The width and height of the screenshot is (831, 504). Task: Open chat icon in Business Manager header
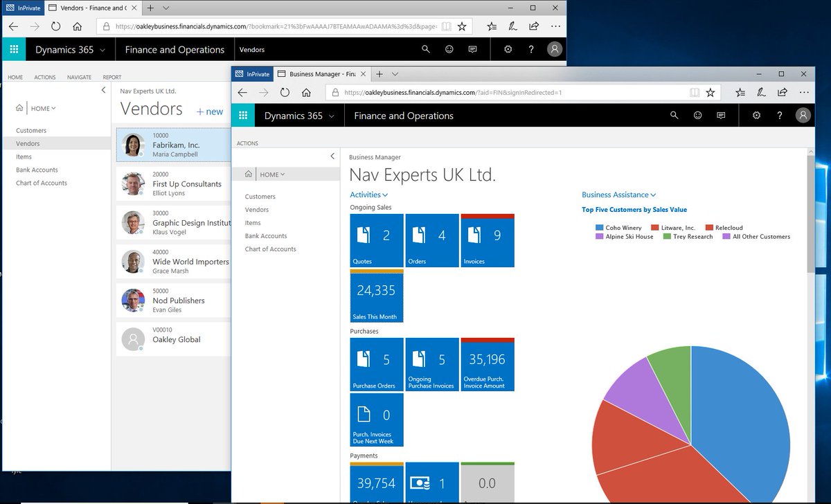pyautogui.click(x=721, y=116)
